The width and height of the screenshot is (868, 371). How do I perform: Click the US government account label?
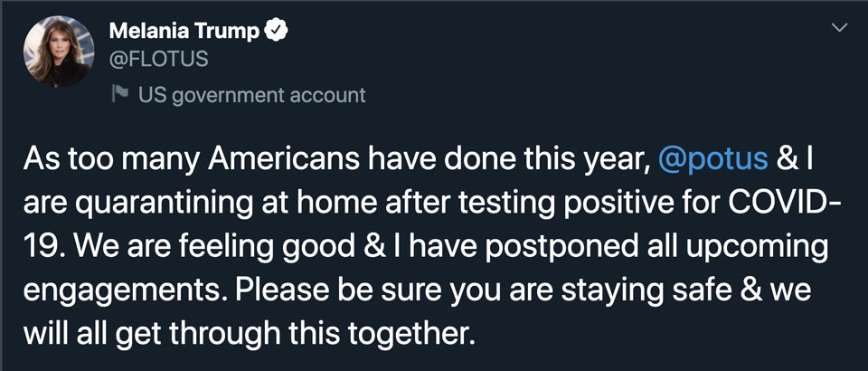pyautogui.click(x=251, y=94)
